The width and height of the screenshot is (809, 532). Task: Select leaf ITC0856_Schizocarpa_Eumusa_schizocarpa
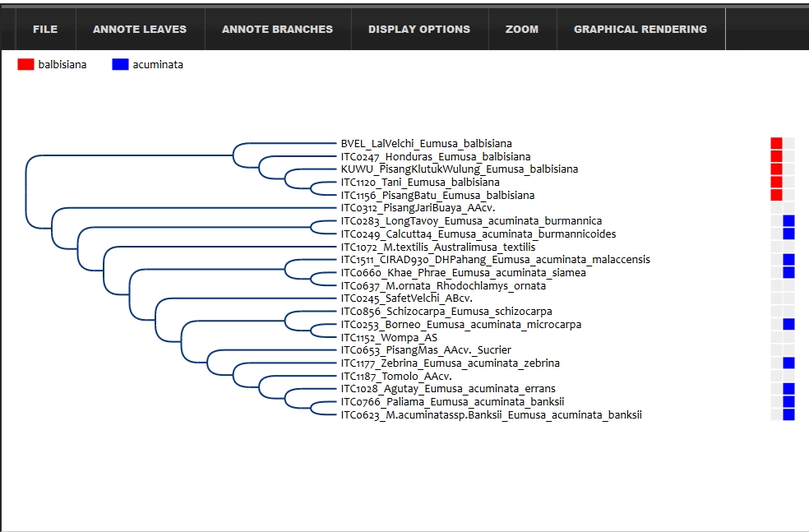click(x=446, y=311)
